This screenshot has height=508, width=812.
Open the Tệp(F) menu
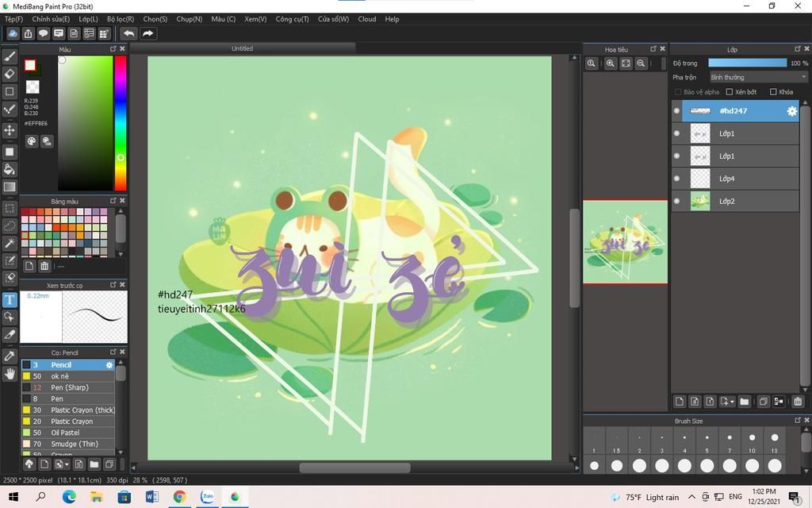coord(13,19)
